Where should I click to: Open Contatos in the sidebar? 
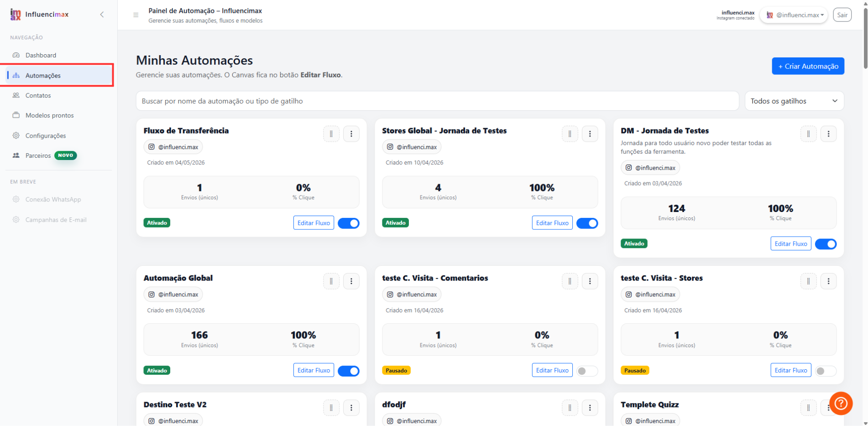click(x=58, y=95)
